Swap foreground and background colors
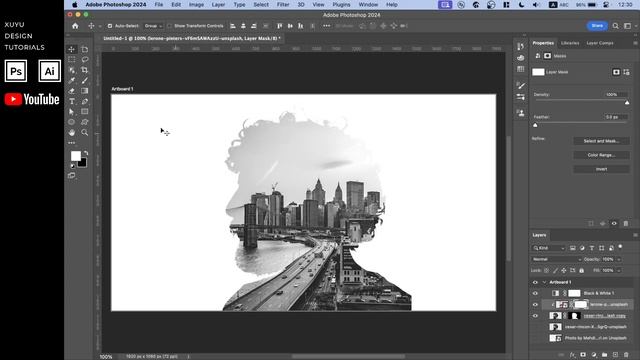Viewport: 640px width, 360px height. tap(86, 153)
